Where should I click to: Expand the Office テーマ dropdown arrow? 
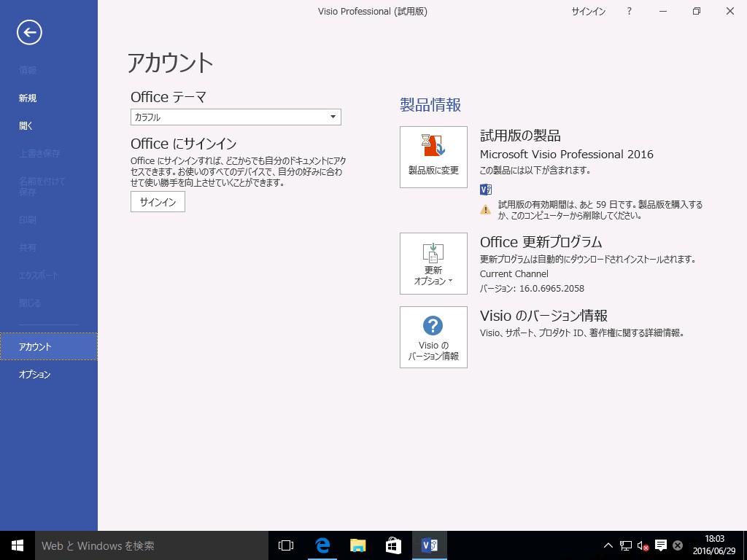coord(333,117)
